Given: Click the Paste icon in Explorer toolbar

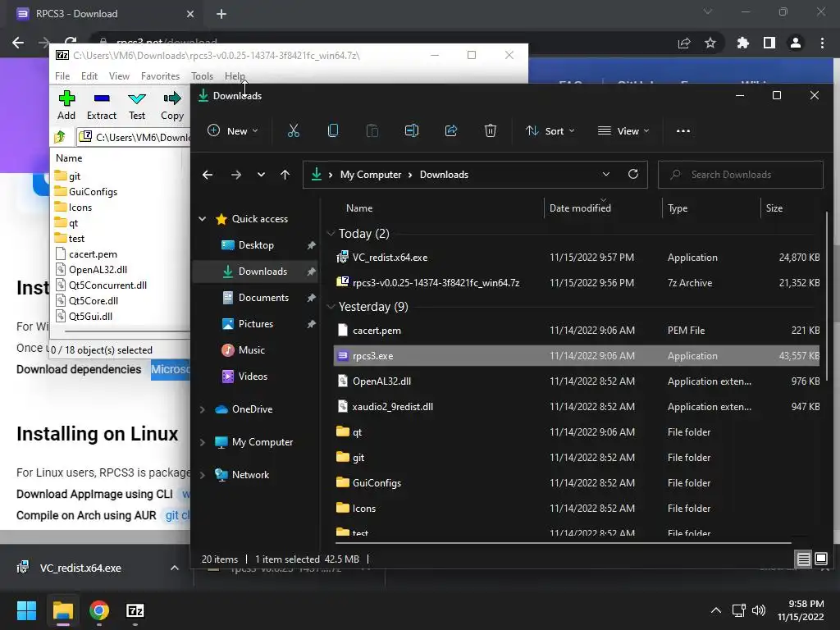Looking at the screenshot, I should click(x=372, y=130).
